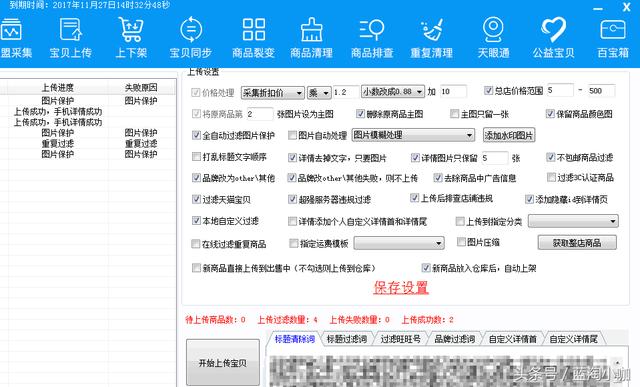Open the 宝贝上传 toolbar icon

71,38
